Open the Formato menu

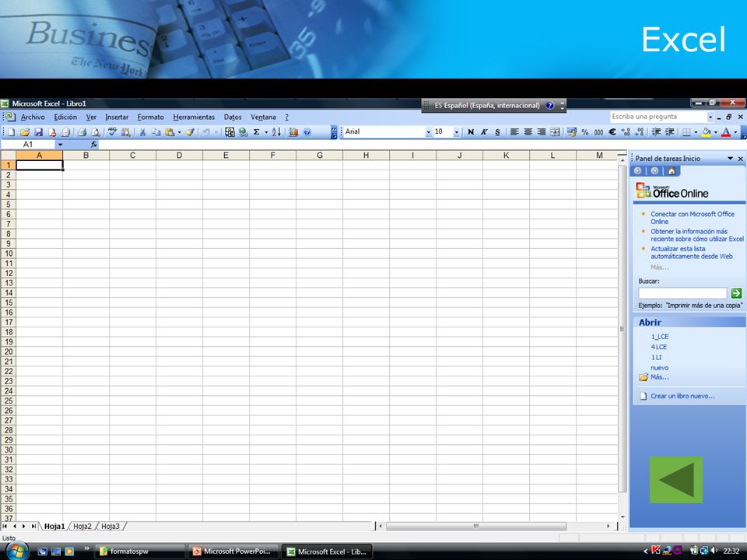pyautogui.click(x=150, y=117)
